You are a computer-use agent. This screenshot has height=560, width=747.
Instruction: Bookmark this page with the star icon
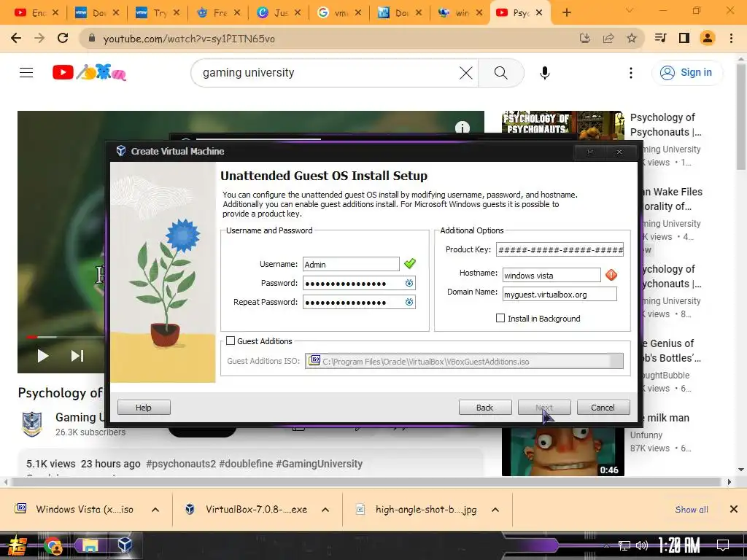(x=632, y=38)
